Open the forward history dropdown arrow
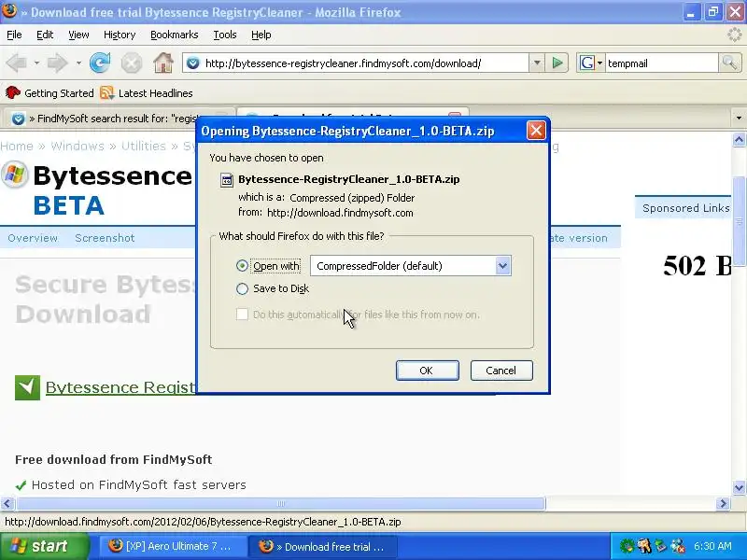This screenshot has height=560, width=747. click(x=78, y=63)
